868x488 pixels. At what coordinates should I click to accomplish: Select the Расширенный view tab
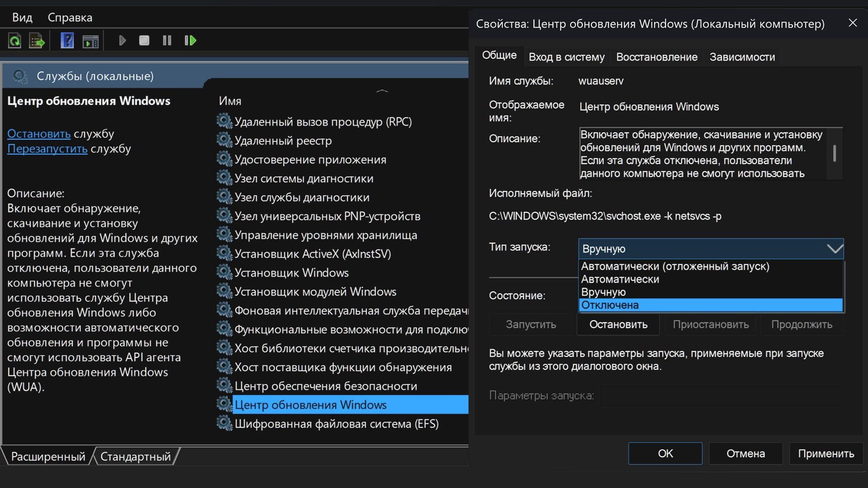48,456
